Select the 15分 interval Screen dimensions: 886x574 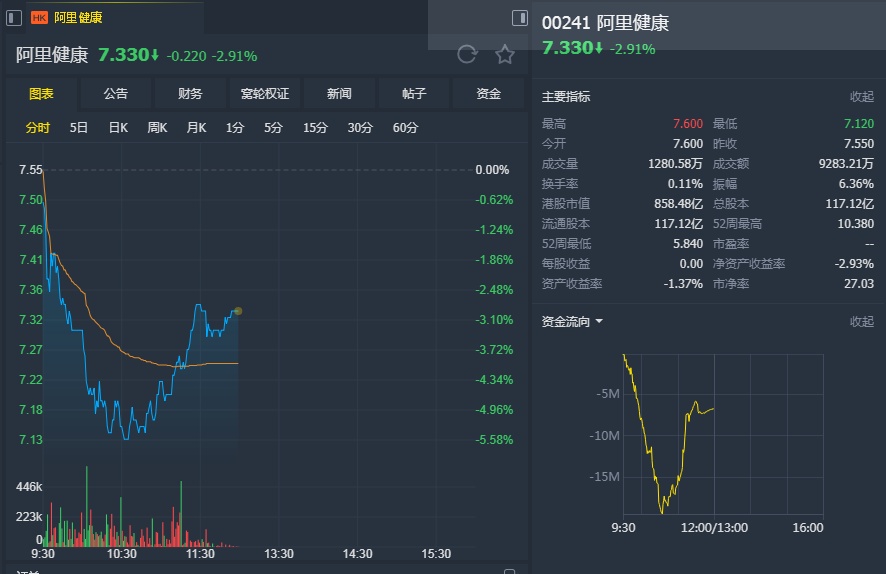[315, 128]
